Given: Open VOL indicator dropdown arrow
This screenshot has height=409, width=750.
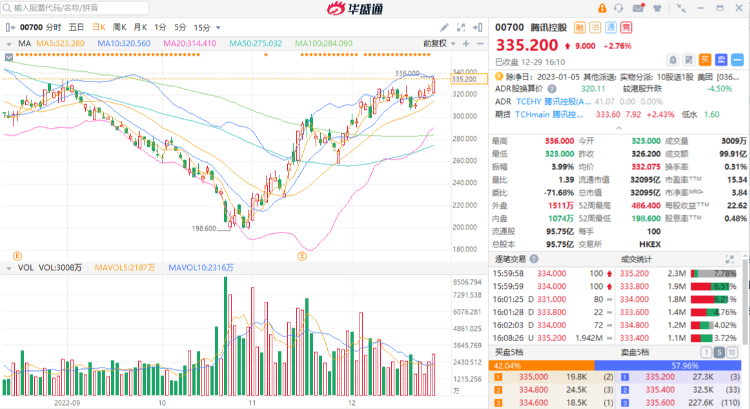Looking at the screenshot, I should pos(9,268).
